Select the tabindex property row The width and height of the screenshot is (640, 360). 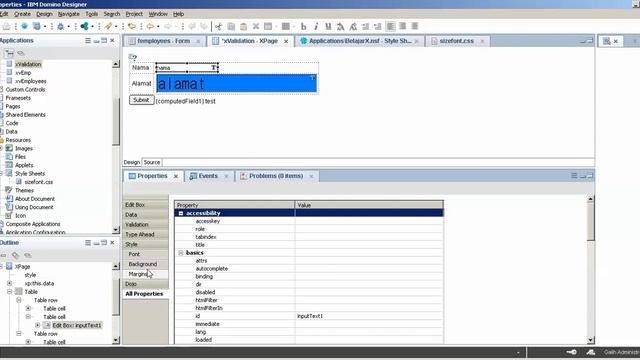tap(309, 237)
